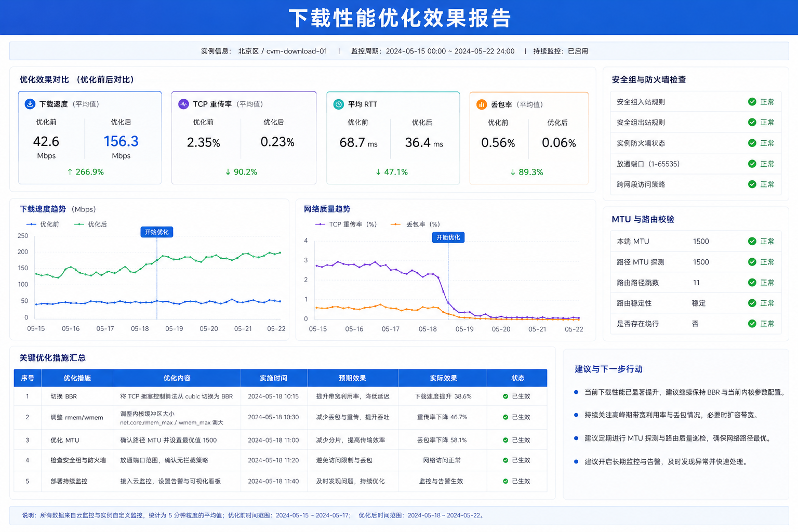Click the 下载速度提升 38.6% result cell
Viewport: 798px width, 532px height.
tap(443, 396)
